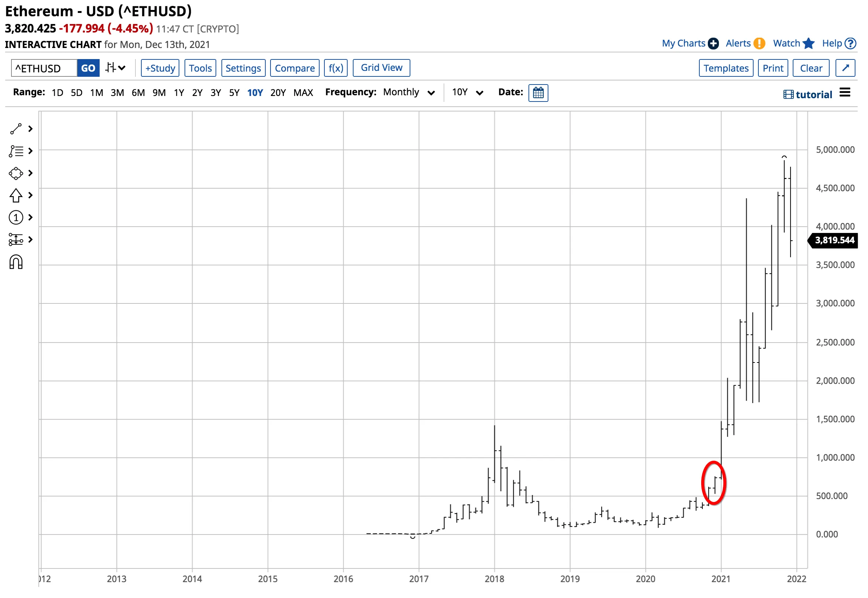The height and width of the screenshot is (598, 868).
Task: Click the GO button
Action: (x=89, y=68)
